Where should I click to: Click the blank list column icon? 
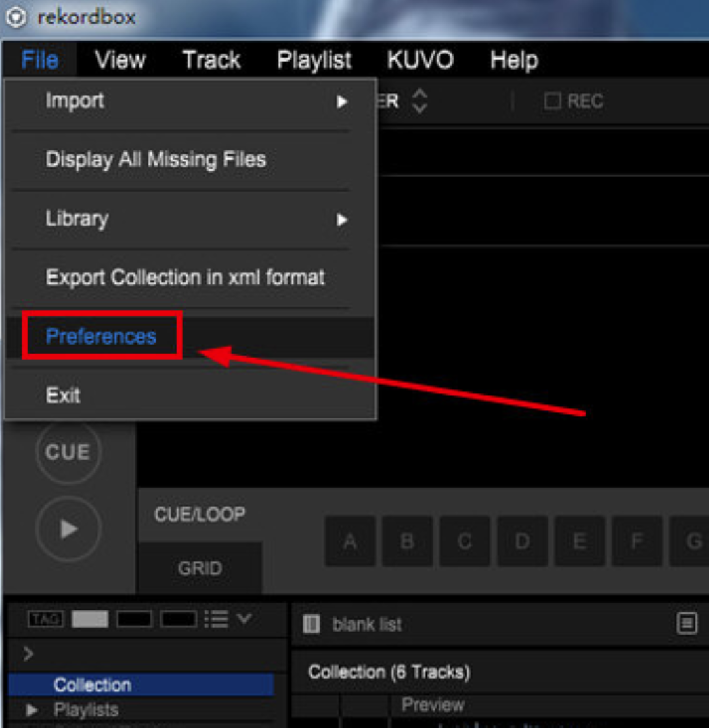(312, 624)
